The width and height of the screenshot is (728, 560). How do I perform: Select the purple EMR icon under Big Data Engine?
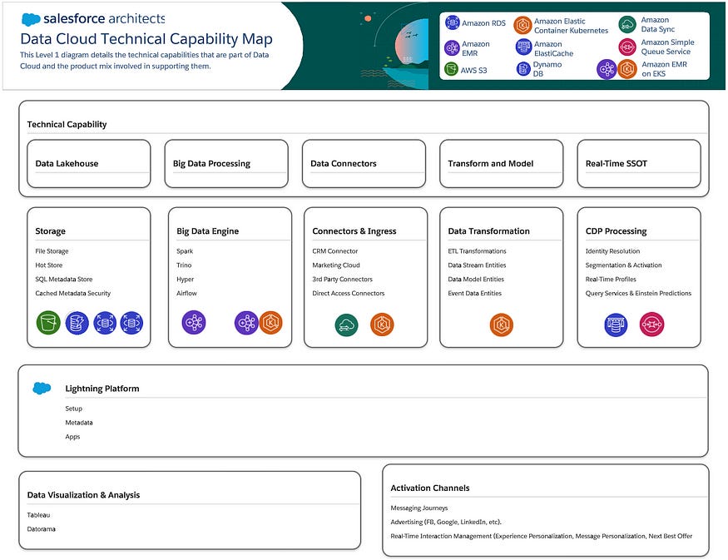[x=193, y=323]
